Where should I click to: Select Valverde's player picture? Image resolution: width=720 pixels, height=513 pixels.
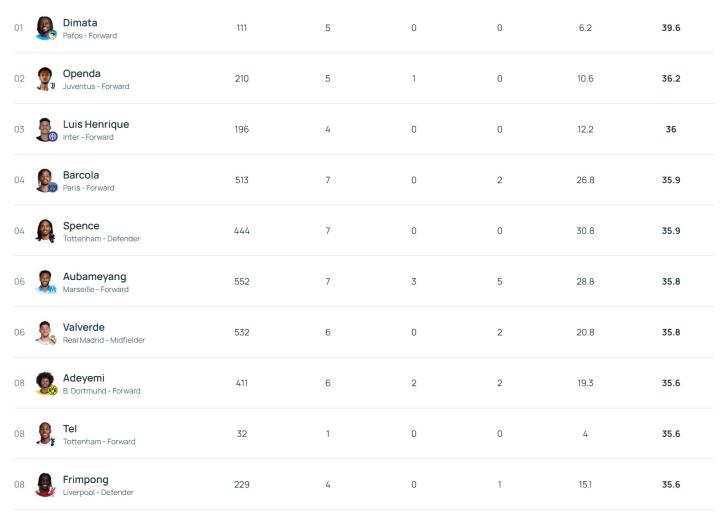point(45,333)
